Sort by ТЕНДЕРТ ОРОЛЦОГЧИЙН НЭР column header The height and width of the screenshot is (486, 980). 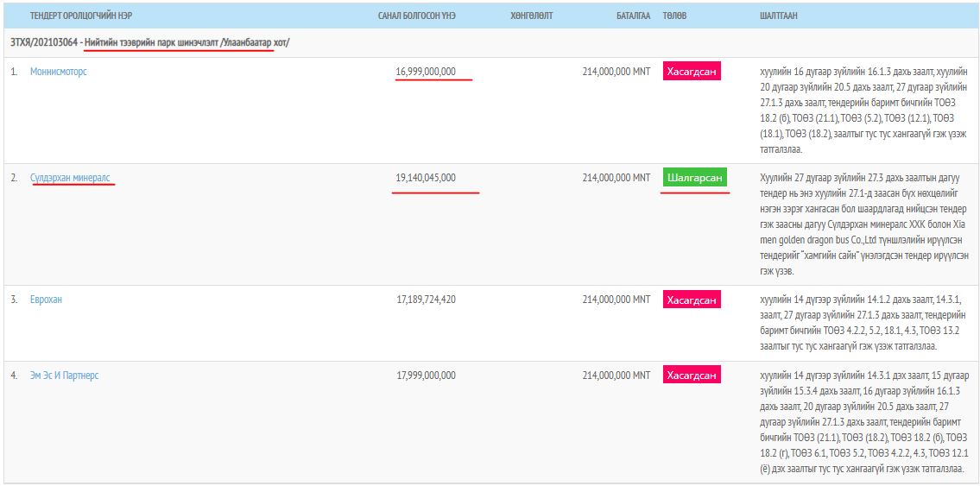81,16
